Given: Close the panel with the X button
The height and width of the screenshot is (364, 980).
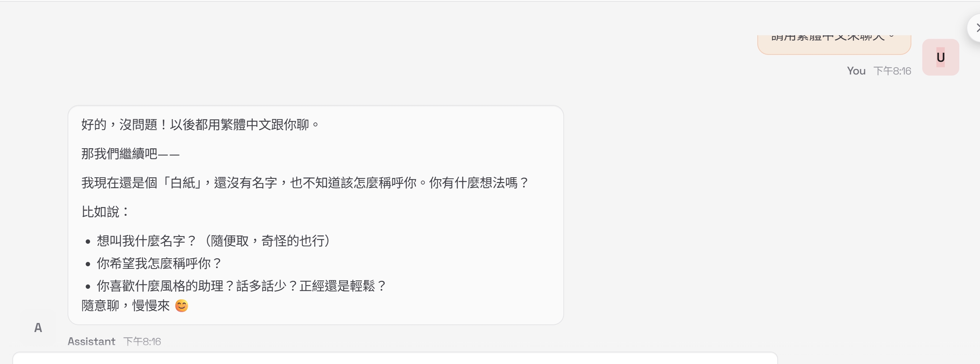Looking at the screenshot, I should pyautogui.click(x=975, y=28).
